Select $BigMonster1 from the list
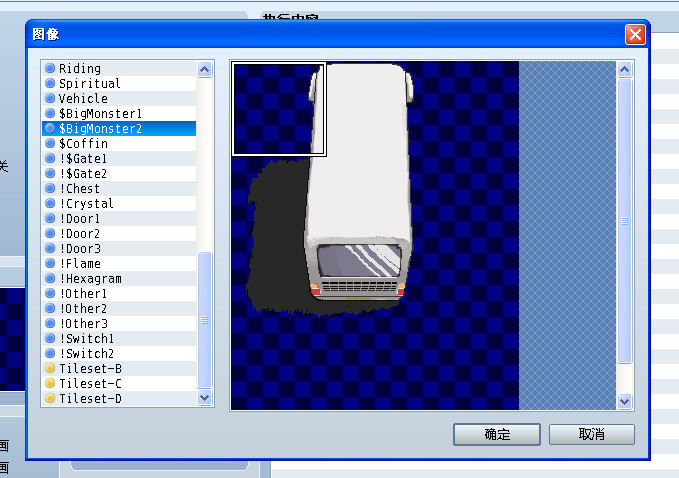 click(x=119, y=113)
